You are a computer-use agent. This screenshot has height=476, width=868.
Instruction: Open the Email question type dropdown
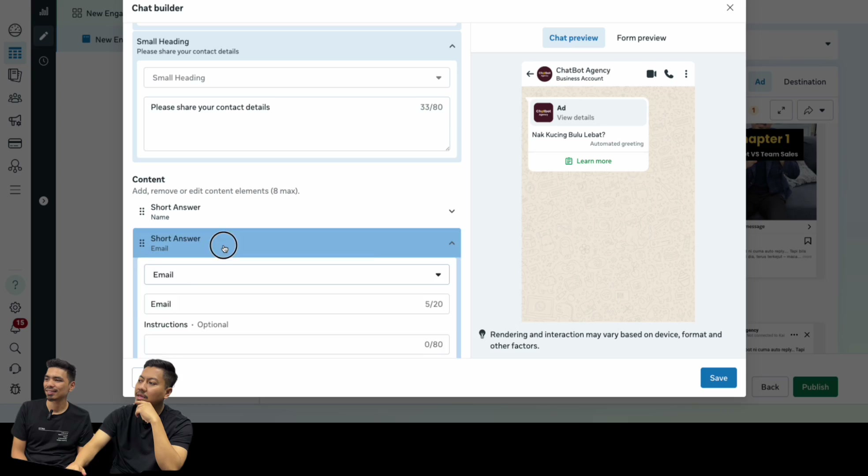click(297, 275)
